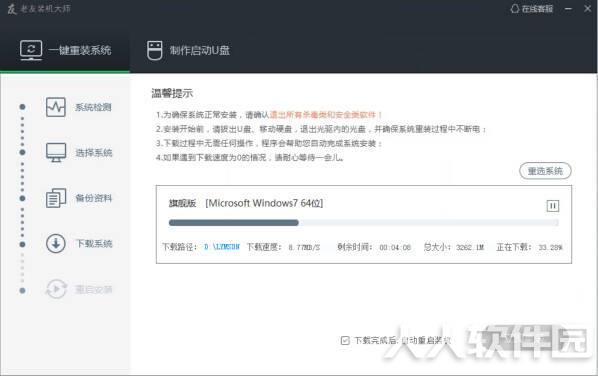Click the 总大小 total size value
598x376 pixels.
(x=470, y=247)
